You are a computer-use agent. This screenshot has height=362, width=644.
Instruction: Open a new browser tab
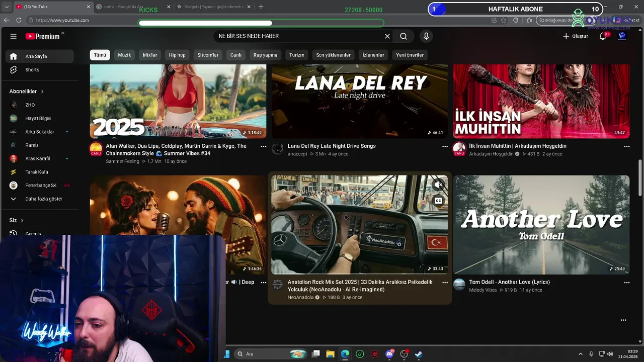(x=261, y=7)
